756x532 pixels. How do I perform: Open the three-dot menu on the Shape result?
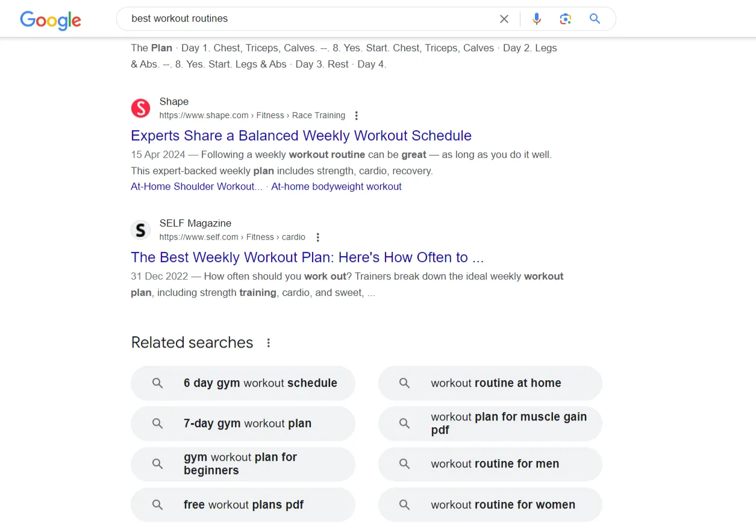click(357, 115)
